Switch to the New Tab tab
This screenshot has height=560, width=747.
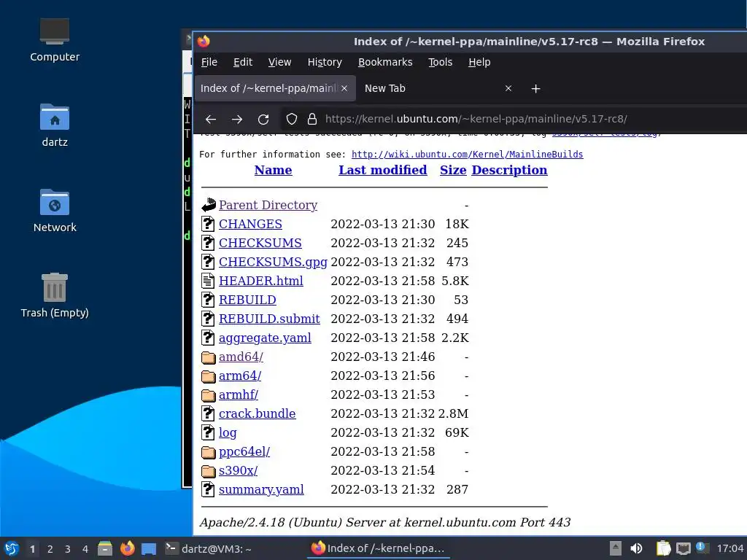pyautogui.click(x=438, y=88)
